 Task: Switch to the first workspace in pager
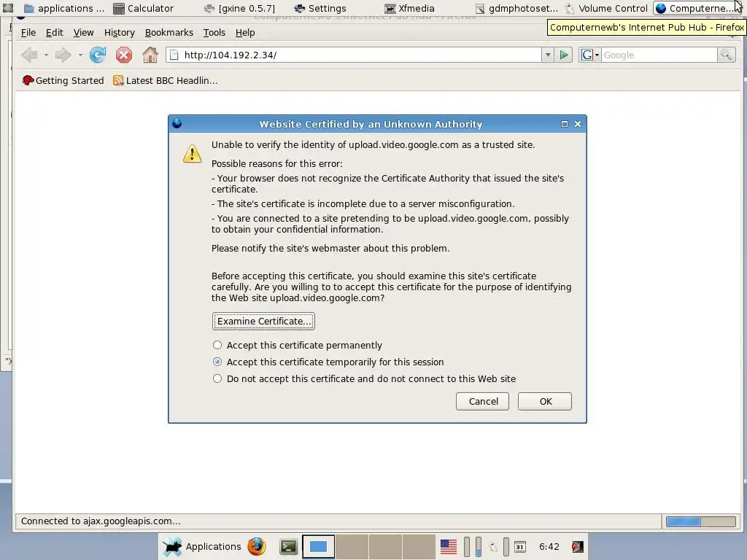pos(318,547)
